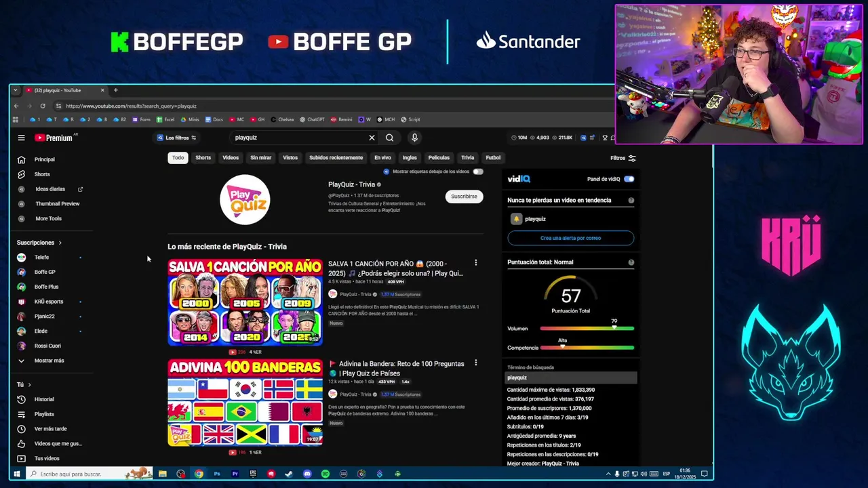Click the browser address bar URL
Image resolution: width=868 pixels, height=488 pixels.
point(131,106)
